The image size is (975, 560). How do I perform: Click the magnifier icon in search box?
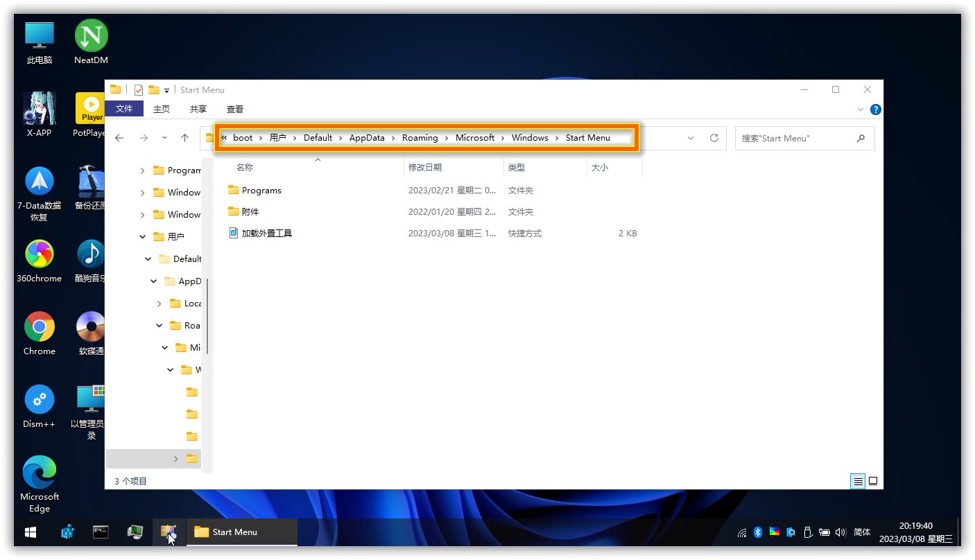tap(861, 138)
